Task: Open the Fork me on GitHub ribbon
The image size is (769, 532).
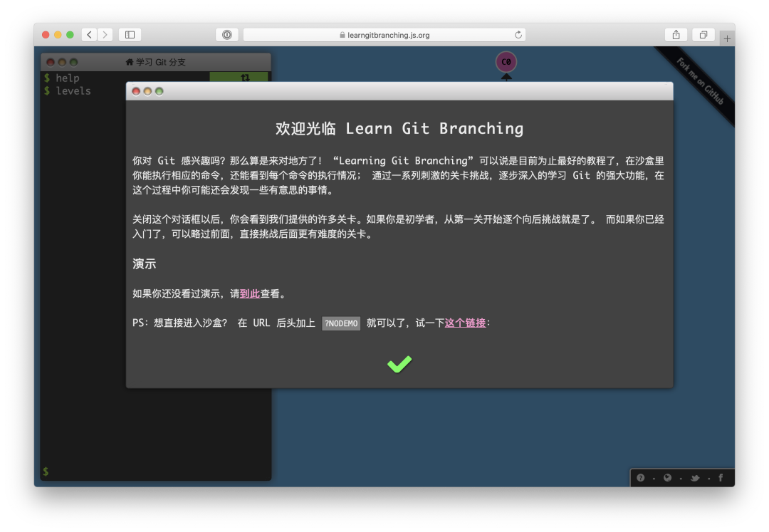Action: (701, 81)
